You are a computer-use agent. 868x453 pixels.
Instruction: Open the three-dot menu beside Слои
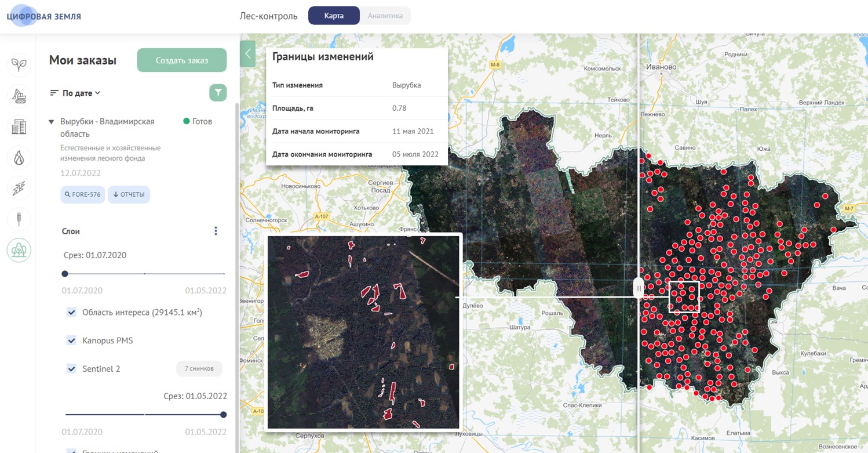tap(216, 231)
